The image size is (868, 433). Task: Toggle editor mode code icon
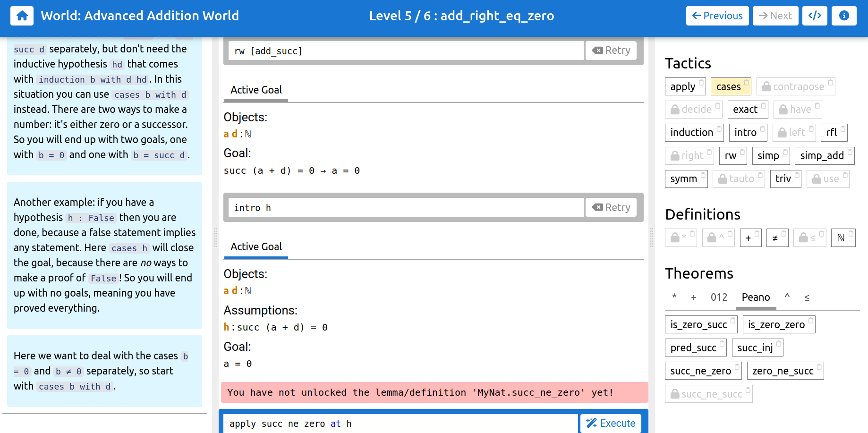[815, 16]
